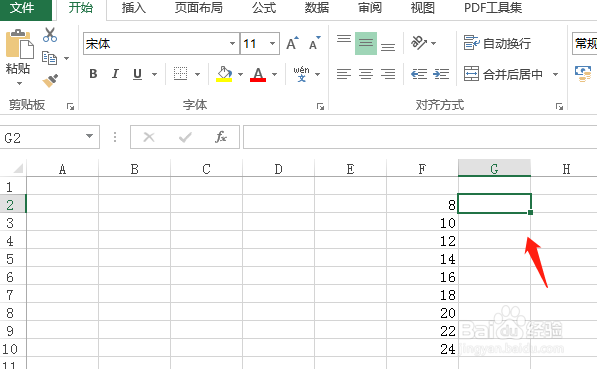The width and height of the screenshot is (597, 369).
Task: Toggle Italic formatting
Action: click(x=115, y=74)
